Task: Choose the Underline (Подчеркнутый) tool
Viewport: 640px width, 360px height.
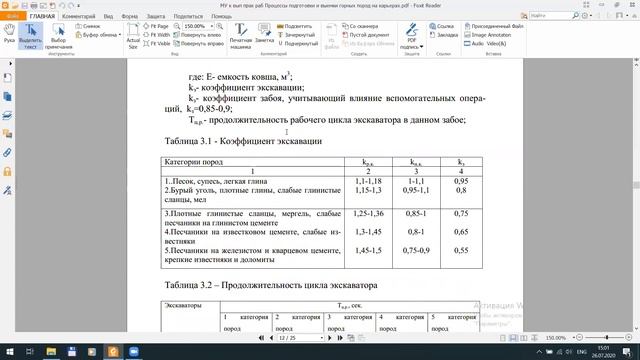Action: (x=298, y=43)
